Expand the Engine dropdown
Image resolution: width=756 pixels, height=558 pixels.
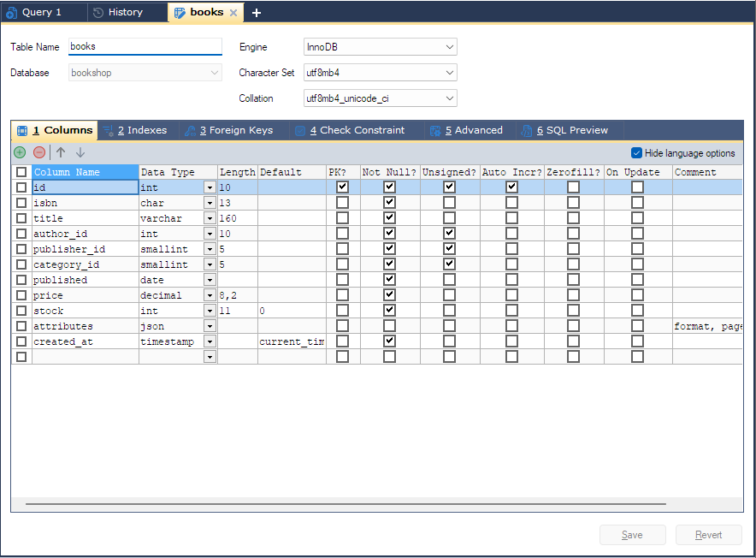click(x=381, y=47)
